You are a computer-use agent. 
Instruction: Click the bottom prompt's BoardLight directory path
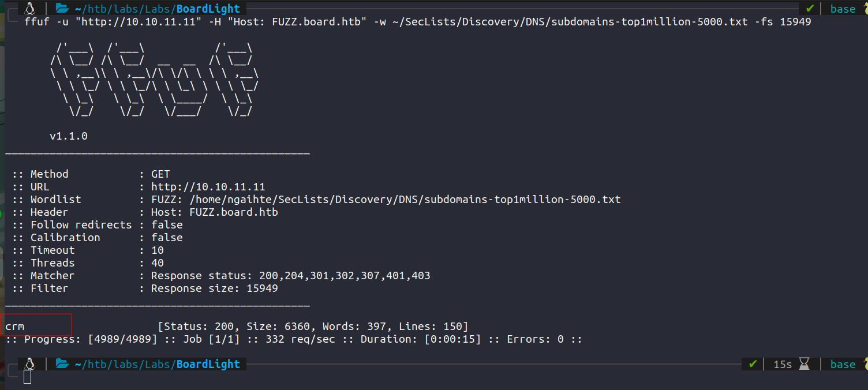pos(157,364)
